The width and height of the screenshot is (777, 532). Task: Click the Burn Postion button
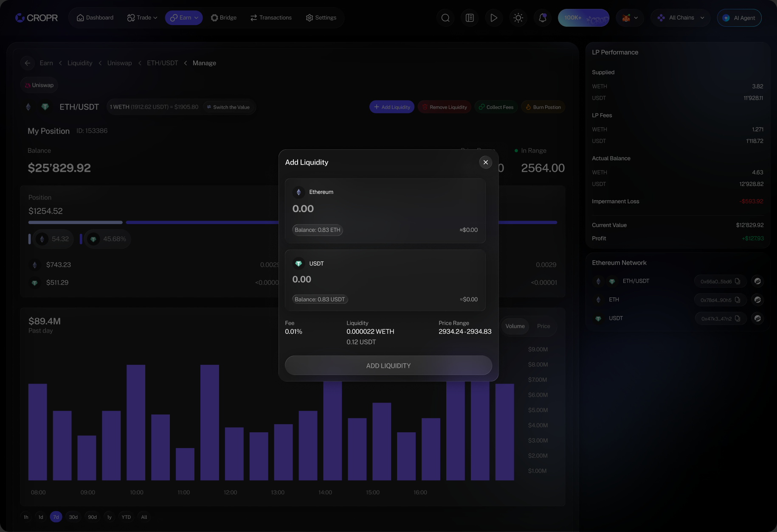543,107
